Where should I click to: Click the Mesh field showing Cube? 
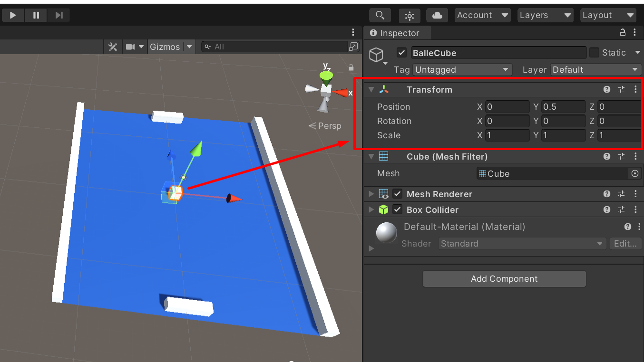[553, 173]
